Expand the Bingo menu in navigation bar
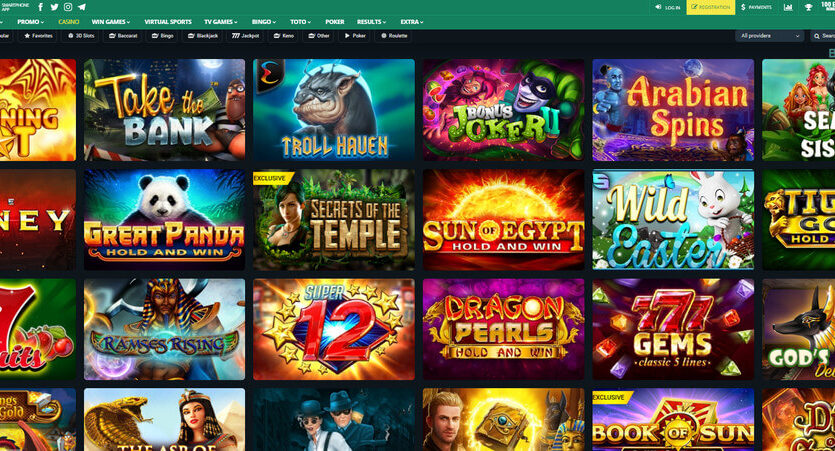This screenshot has width=835, height=451. click(264, 22)
